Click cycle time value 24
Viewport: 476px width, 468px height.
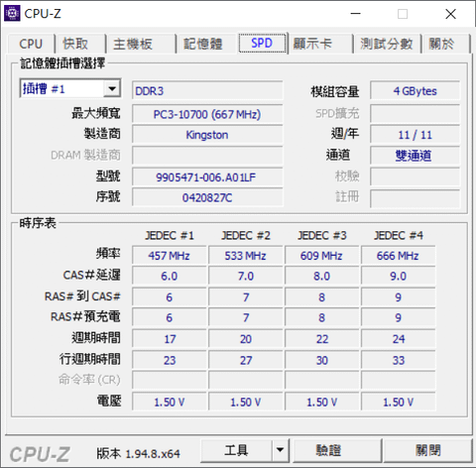click(x=398, y=339)
